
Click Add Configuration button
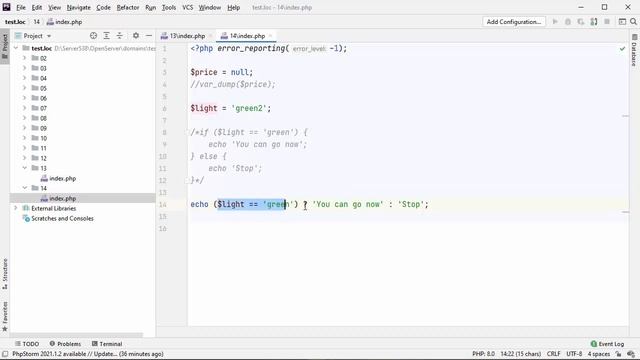pos(513,22)
